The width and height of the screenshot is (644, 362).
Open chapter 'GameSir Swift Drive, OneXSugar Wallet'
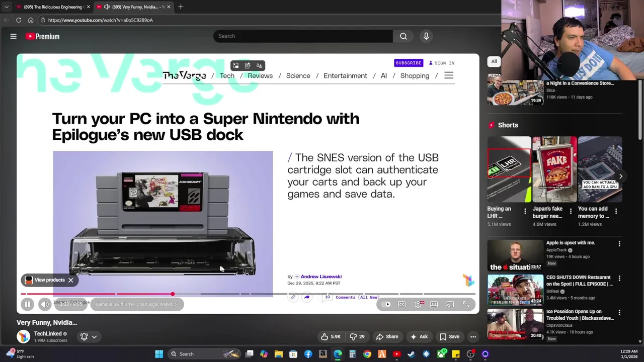[x=136, y=304]
